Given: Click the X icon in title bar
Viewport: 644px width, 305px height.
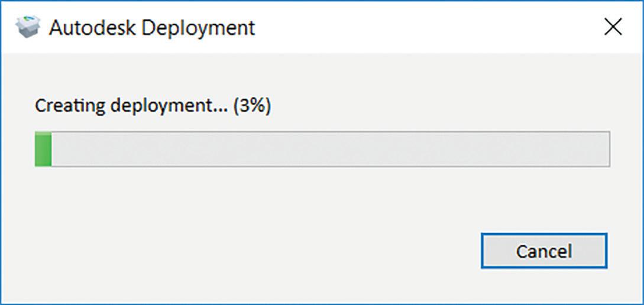Looking at the screenshot, I should (613, 28).
